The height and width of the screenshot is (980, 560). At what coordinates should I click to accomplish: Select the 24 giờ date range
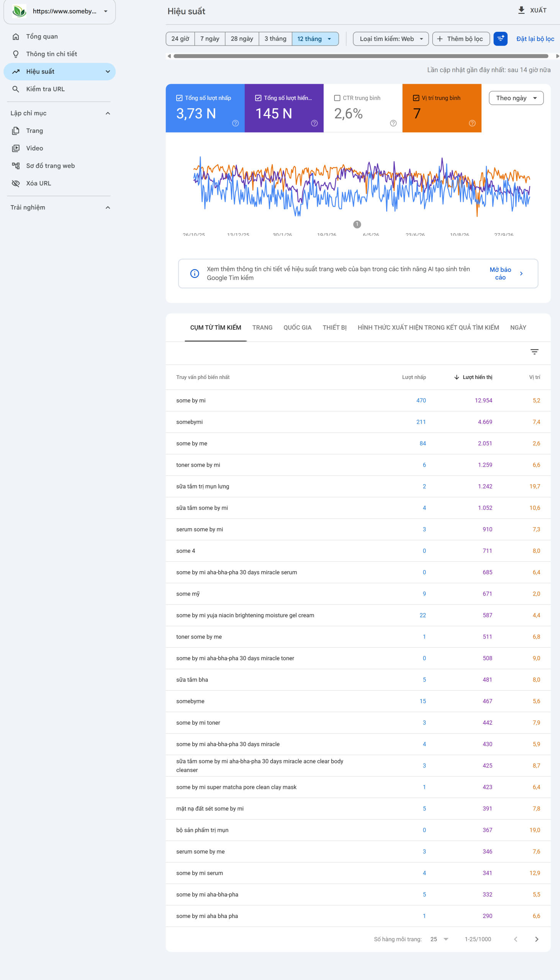(x=180, y=39)
